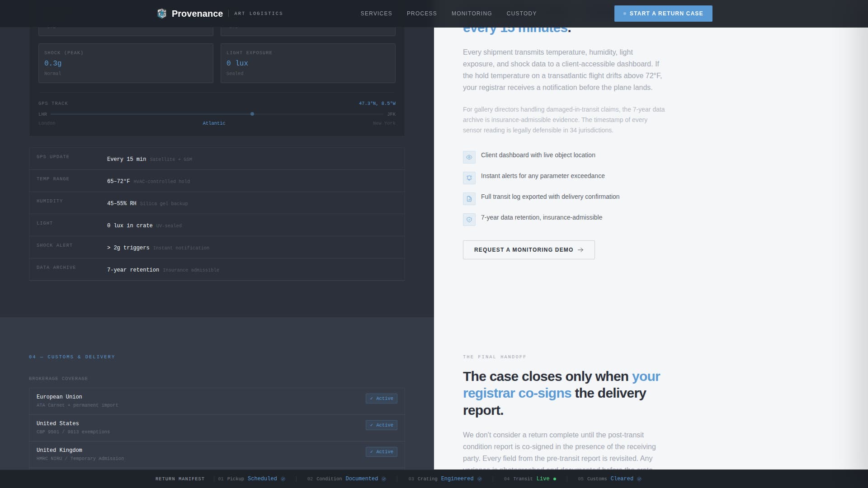Viewport: 868px width, 488px height.
Task: Click the Atlantic label under GPS track
Action: click(214, 123)
